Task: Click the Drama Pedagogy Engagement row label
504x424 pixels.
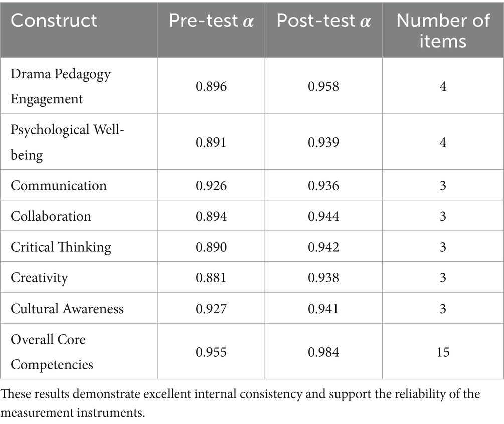Action: pyautogui.click(x=61, y=86)
